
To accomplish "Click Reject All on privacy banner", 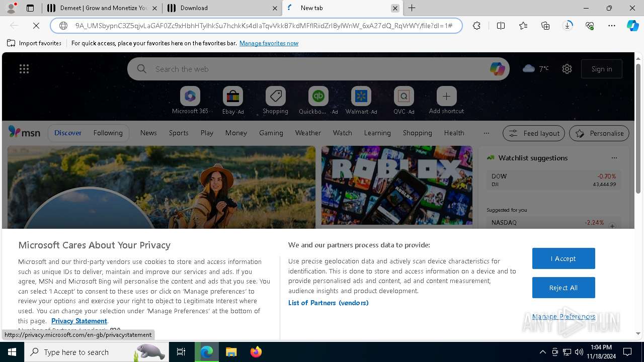I will click(x=563, y=288).
